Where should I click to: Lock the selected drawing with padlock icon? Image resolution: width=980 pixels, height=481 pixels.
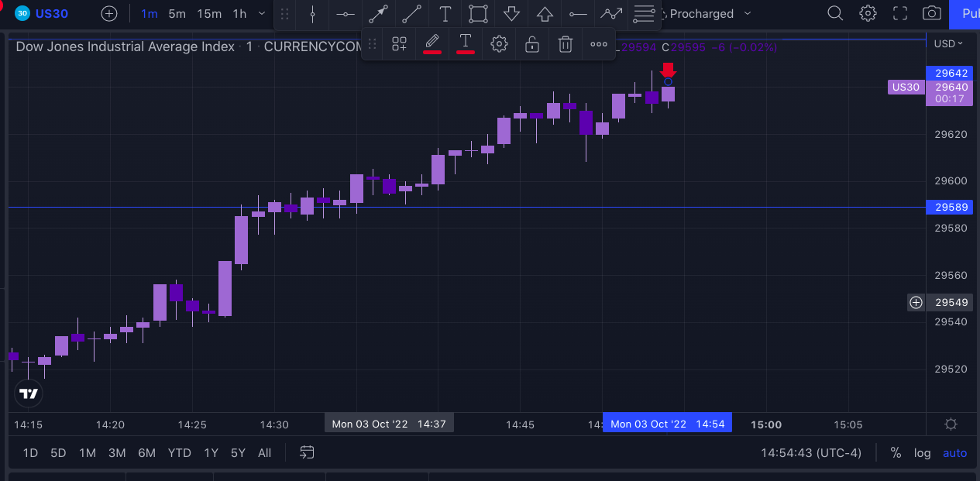coord(531,43)
